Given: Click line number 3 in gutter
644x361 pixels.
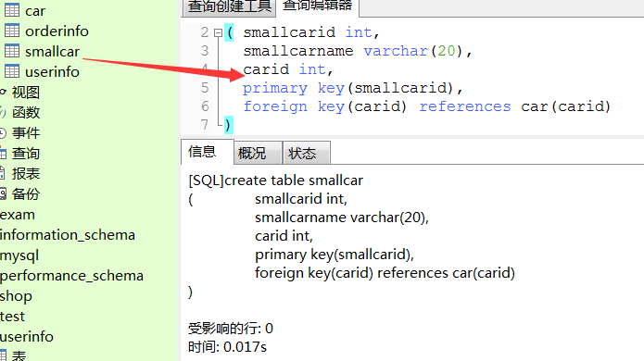Looking at the screenshot, I should tap(205, 51).
